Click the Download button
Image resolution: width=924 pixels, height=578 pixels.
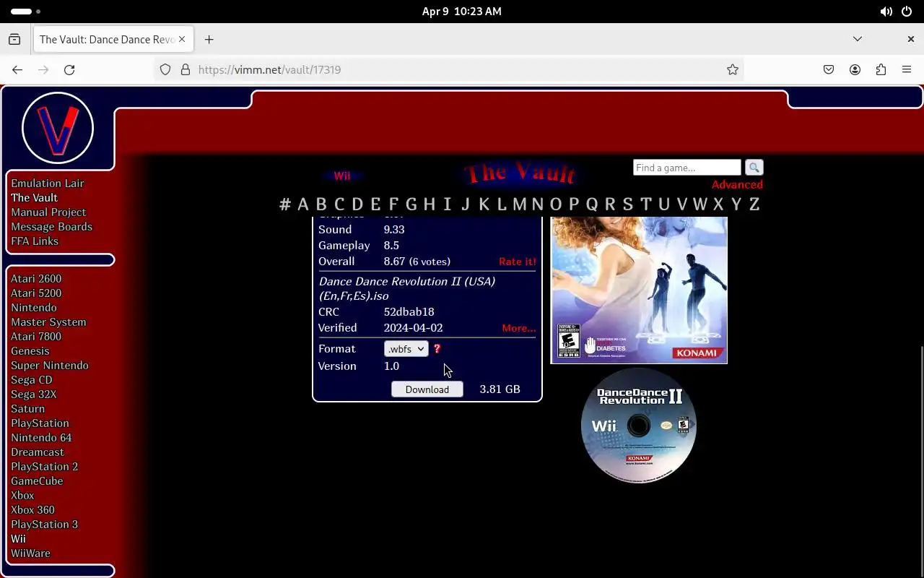tap(427, 389)
